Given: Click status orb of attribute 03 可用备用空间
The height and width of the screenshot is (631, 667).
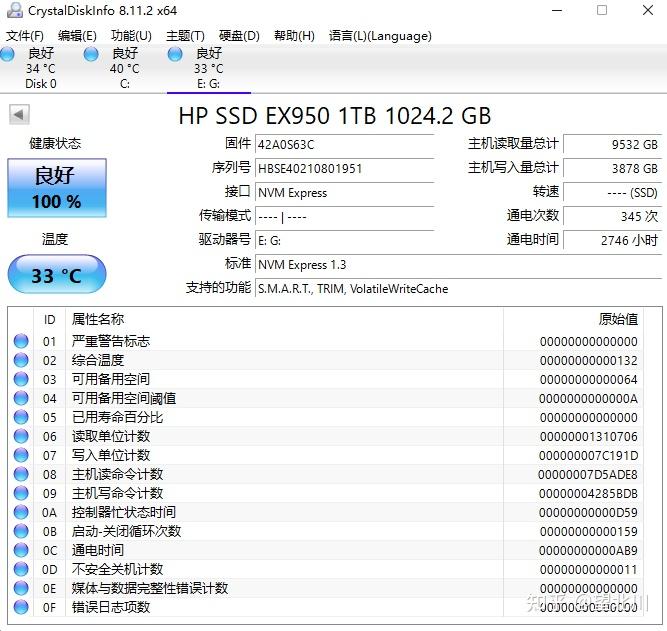Looking at the screenshot, I should 21,379.
